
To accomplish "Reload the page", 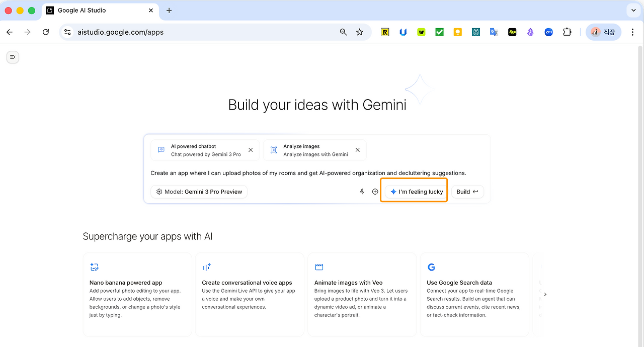I will click(46, 32).
